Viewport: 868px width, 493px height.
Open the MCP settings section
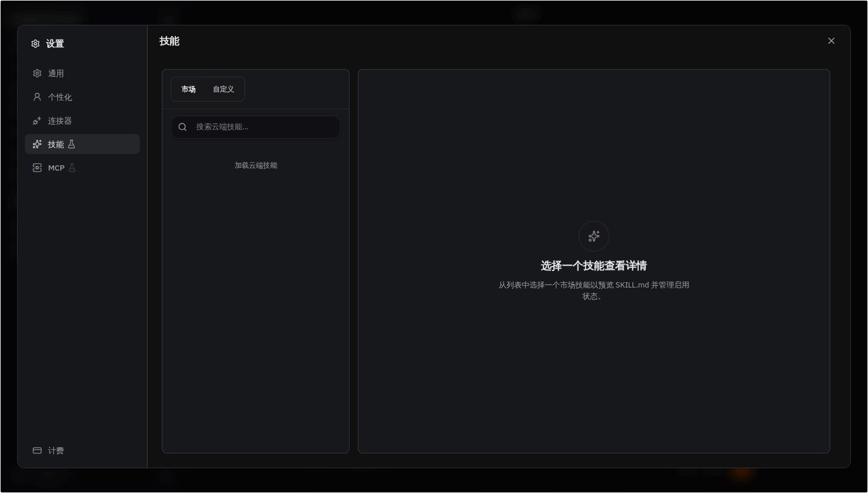coord(82,168)
